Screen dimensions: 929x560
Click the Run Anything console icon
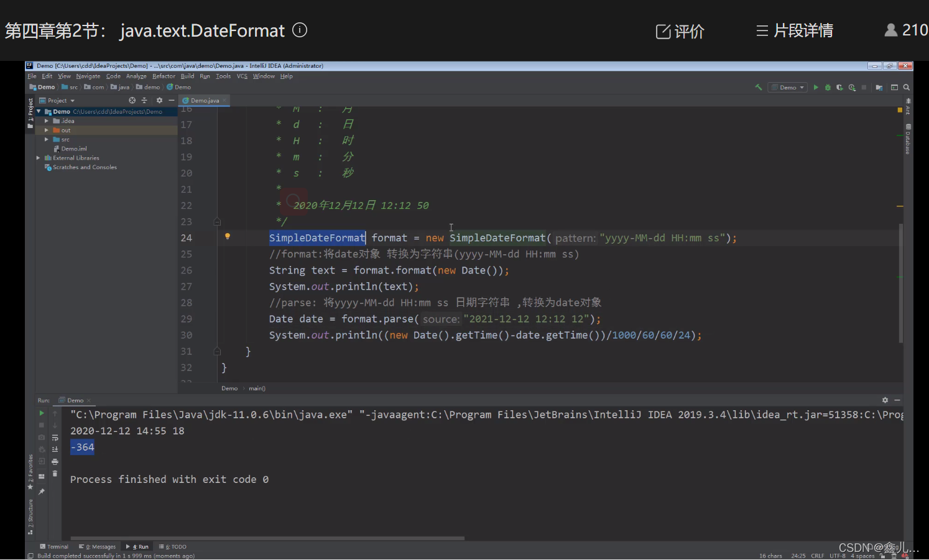pos(894,88)
